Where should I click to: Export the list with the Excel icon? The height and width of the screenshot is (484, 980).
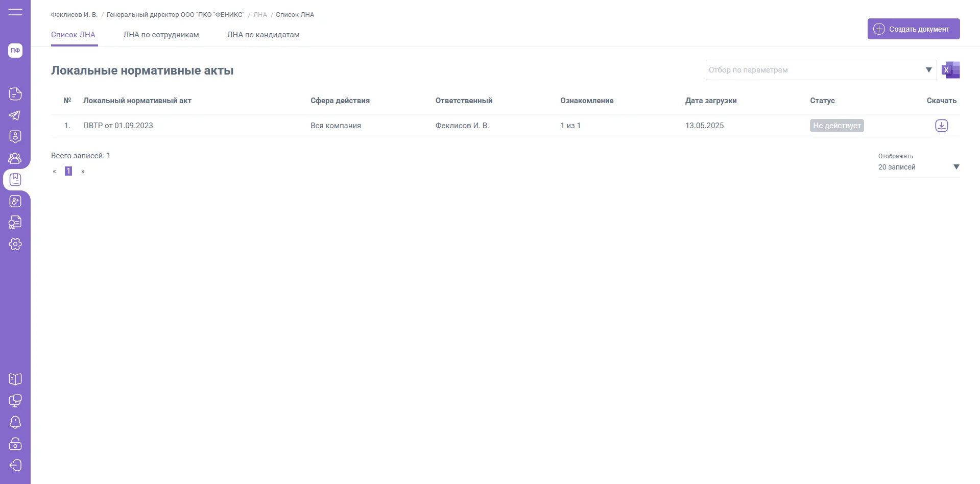tap(951, 70)
